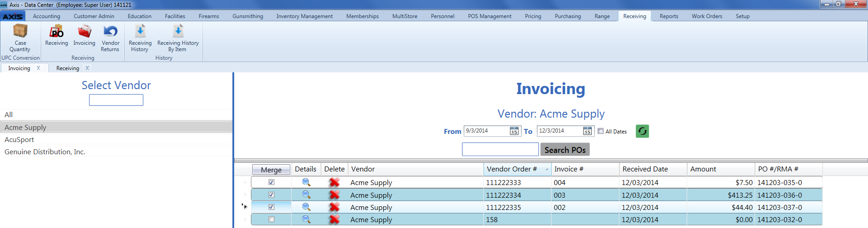Uncheck merge checkbox for invoice 002
The height and width of the screenshot is (228, 868).
pyautogui.click(x=271, y=207)
